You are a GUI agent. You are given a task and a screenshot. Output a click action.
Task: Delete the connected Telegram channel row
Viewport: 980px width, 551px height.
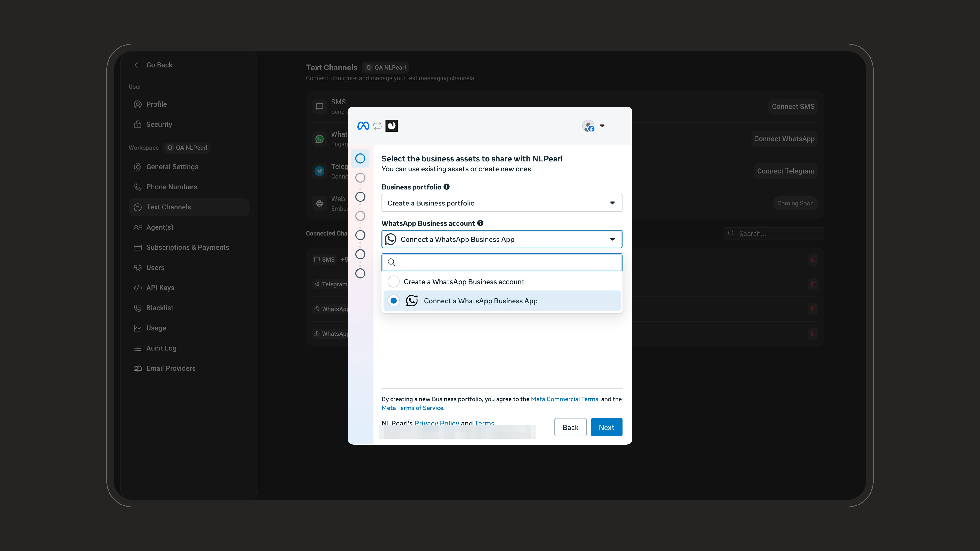(813, 284)
